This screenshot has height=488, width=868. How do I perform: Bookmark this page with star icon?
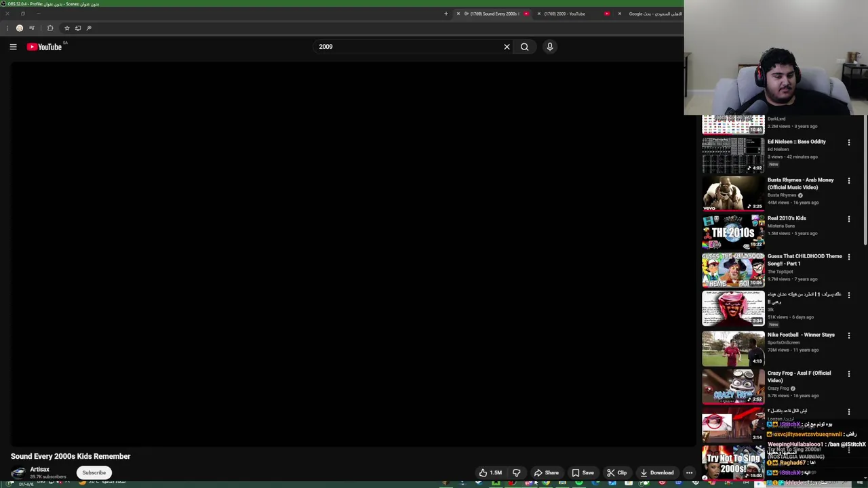pos(66,28)
